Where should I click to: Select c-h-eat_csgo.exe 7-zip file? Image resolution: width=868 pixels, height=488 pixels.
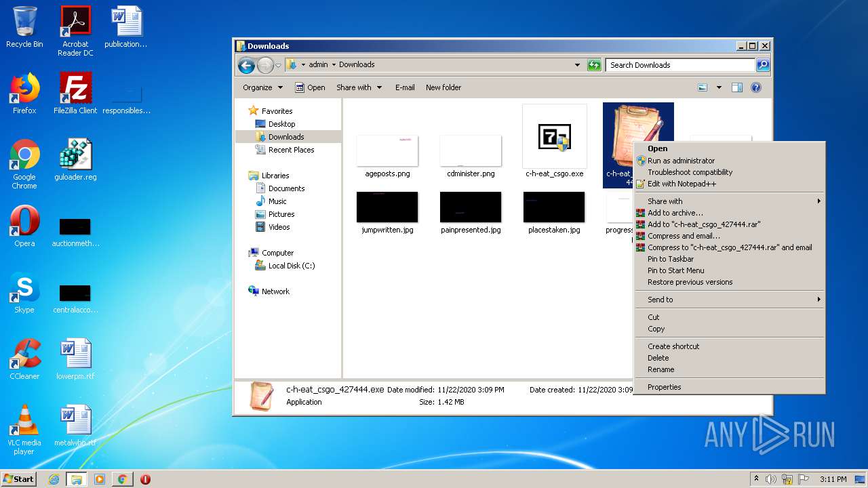coord(555,142)
